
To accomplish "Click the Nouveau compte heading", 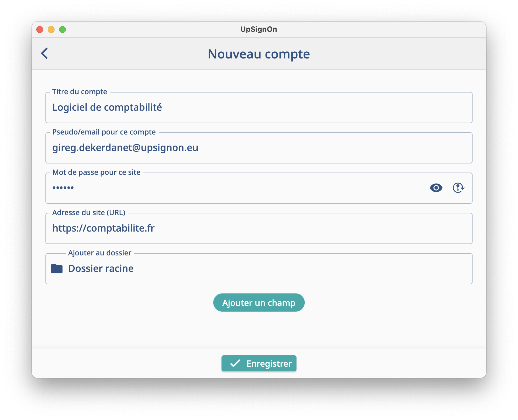I will pos(259,54).
